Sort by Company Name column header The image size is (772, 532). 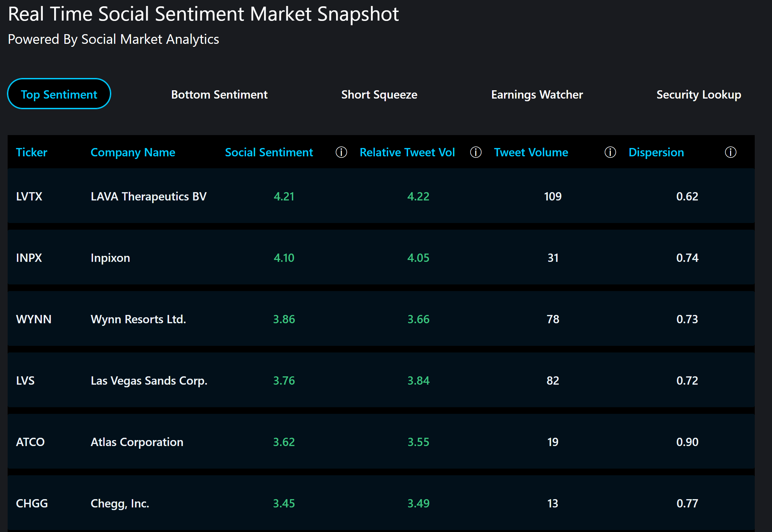coord(133,152)
